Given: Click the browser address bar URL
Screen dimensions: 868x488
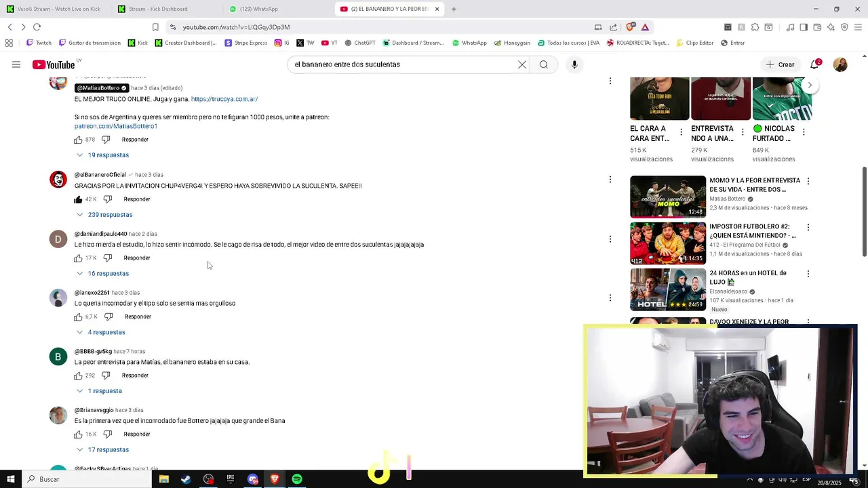Looking at the screenshot, I should (x=236, y=27).
